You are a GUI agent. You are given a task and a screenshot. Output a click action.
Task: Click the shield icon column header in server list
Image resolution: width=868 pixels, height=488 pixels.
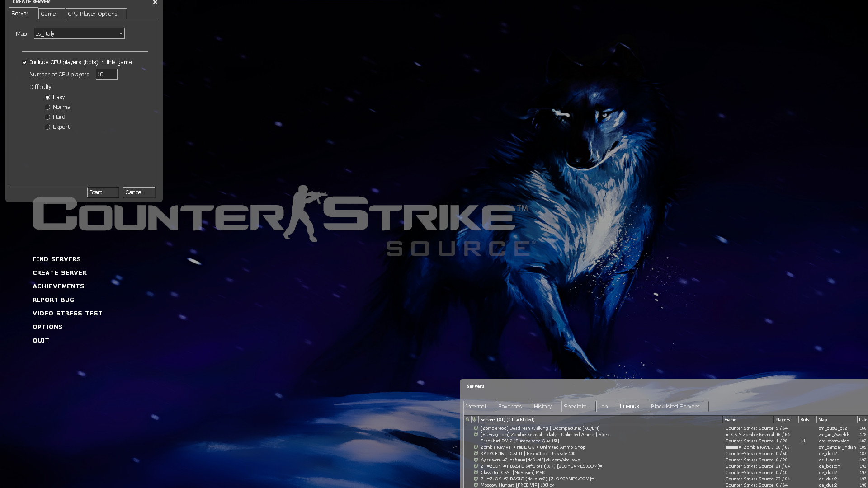[x=475, y=419]
